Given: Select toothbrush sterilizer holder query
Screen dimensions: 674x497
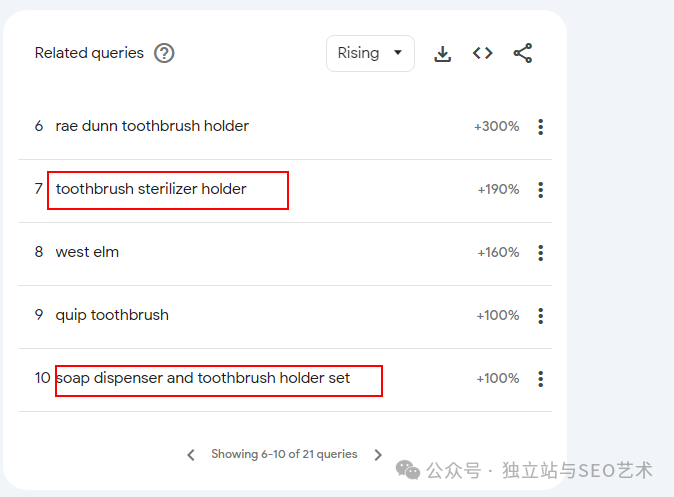Looking at the screenshot, I should (x=151, y=189).
